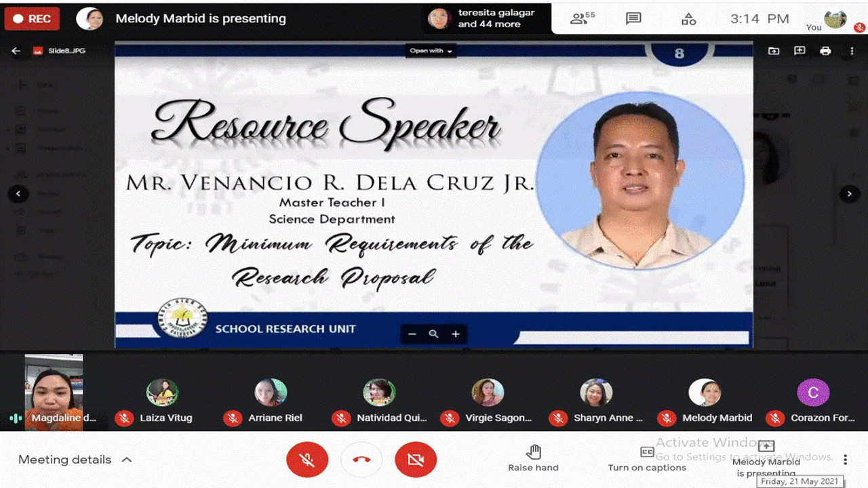Screen dimensions: 868x488
Task: Click your own avatar labeled You
Action: click(835, 19)
